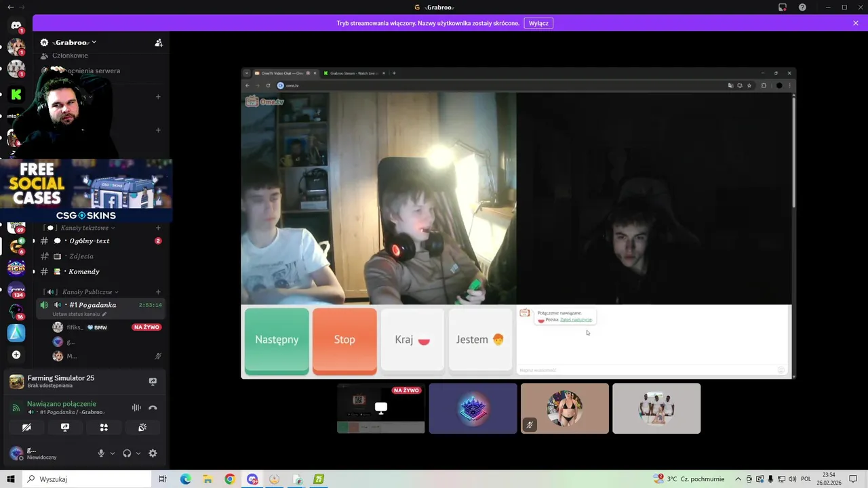
Task: Click the streamed browser reload icon
Action: (x=268, y=85)
